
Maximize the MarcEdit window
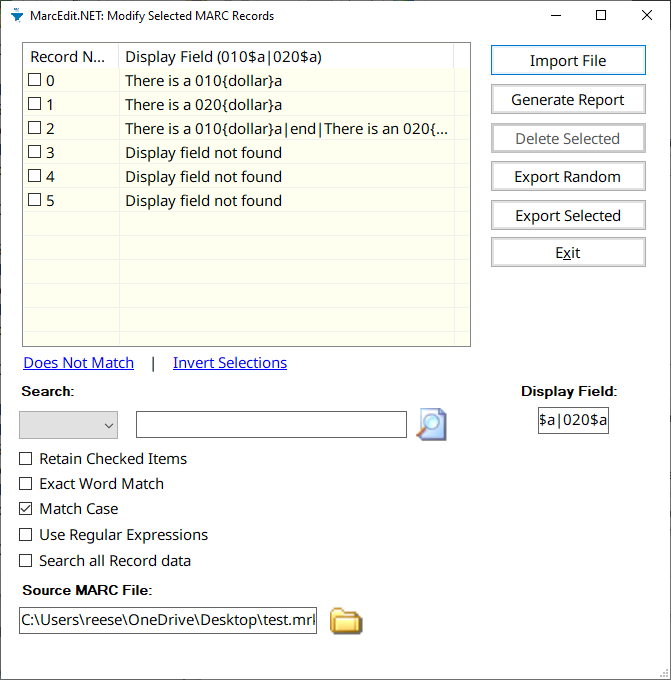click(601, 15)
